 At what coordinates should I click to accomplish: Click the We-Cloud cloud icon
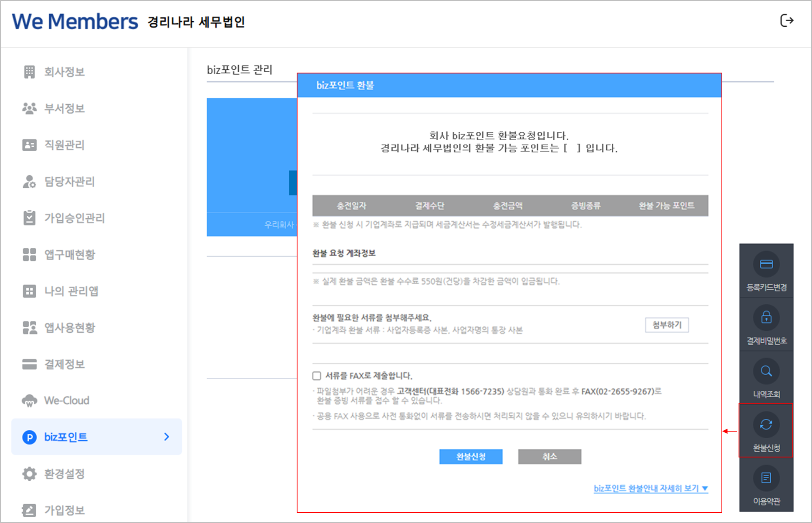click(x=29, y=401)
